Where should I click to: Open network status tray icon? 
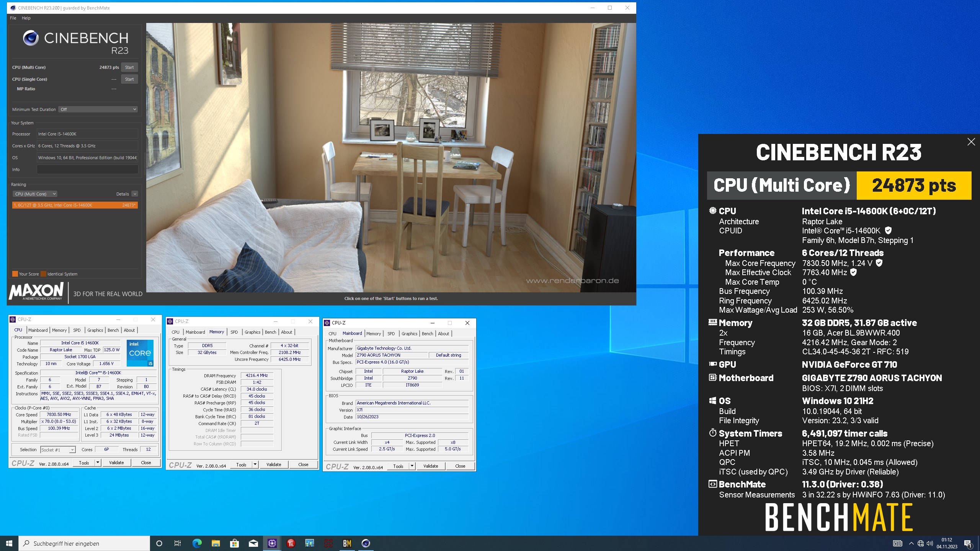pos(921,543)
